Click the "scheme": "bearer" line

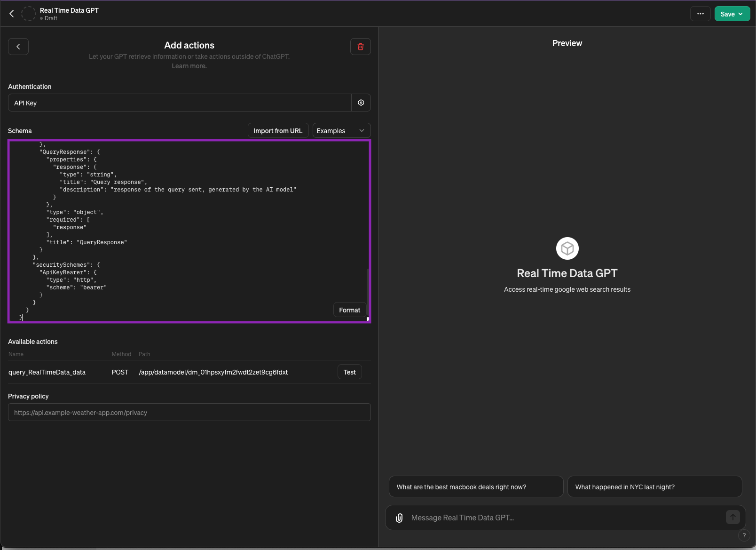coord(77,287)
